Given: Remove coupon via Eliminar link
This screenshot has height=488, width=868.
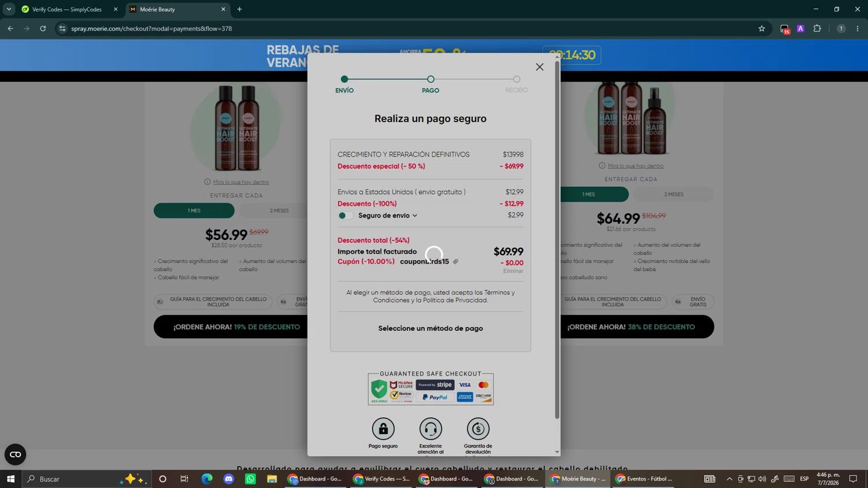Looking at the screenshot, I should 513,271.
